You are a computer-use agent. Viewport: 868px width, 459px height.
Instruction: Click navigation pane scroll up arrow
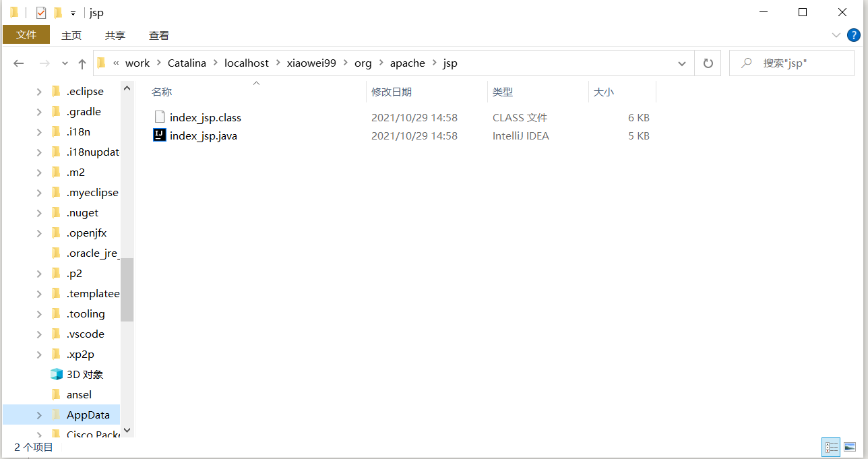coord(127,87)
